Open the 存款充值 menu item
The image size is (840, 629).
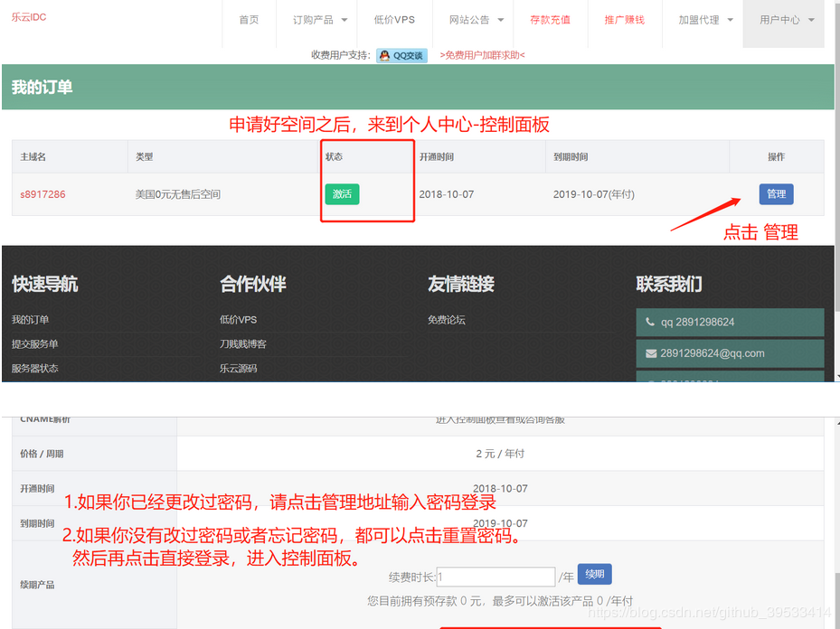pyautogui.click(x=550, y=20)
